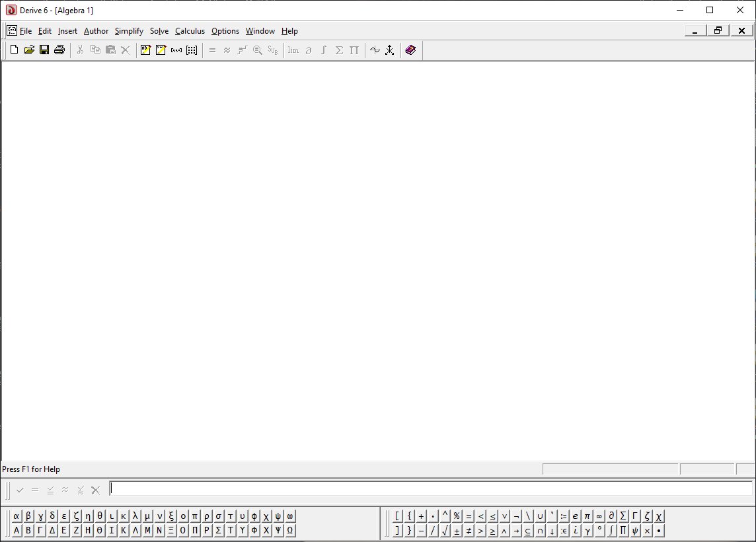Open the Solve menu
Viewport: 756px width, 542px height.
[159, 31]
